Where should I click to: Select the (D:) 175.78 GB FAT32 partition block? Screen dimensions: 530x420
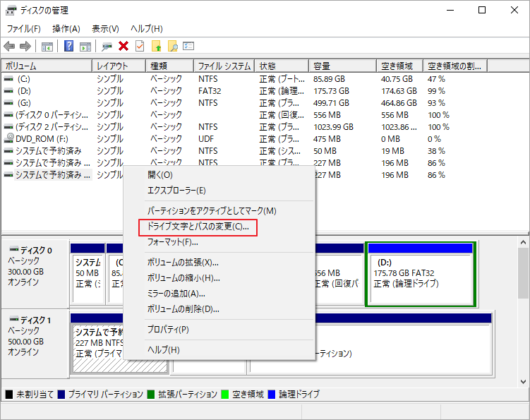tap(421, 275)
